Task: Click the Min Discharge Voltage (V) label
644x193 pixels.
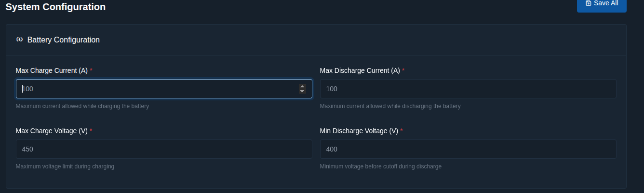Action: click(x=359, y=131)
